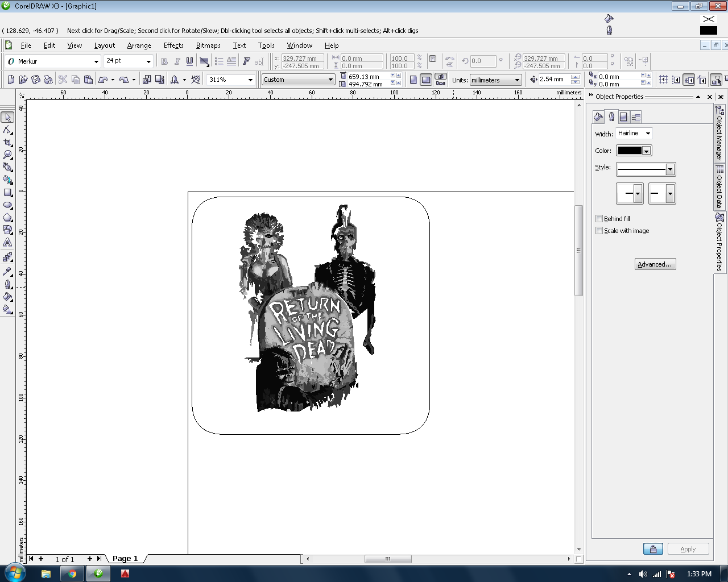Viewport: 728px width, 582px height.
Task: Open the Fill tool flyout
Action: tap(7, 297)
